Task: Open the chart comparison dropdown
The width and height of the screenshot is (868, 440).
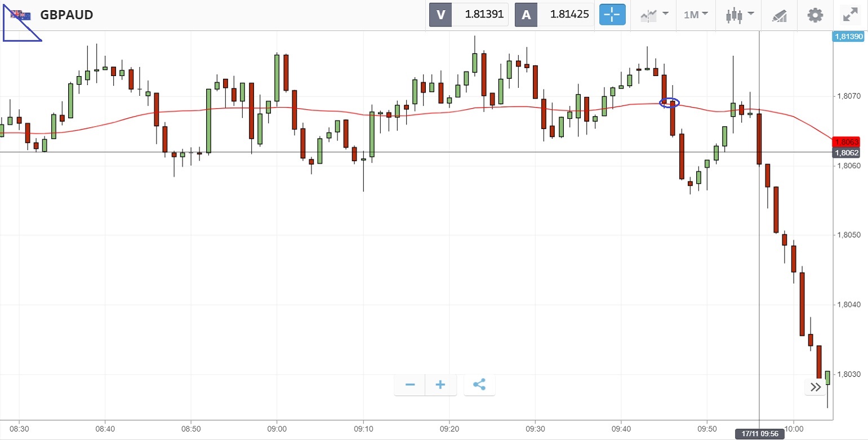Action: [x=655, y=15]
